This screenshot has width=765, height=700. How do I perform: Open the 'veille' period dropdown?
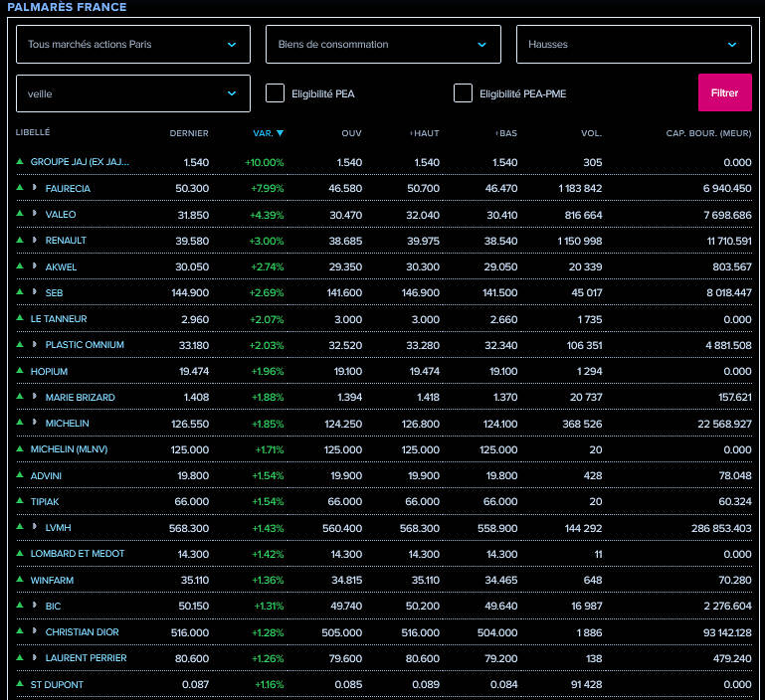[x=133, y=93]
